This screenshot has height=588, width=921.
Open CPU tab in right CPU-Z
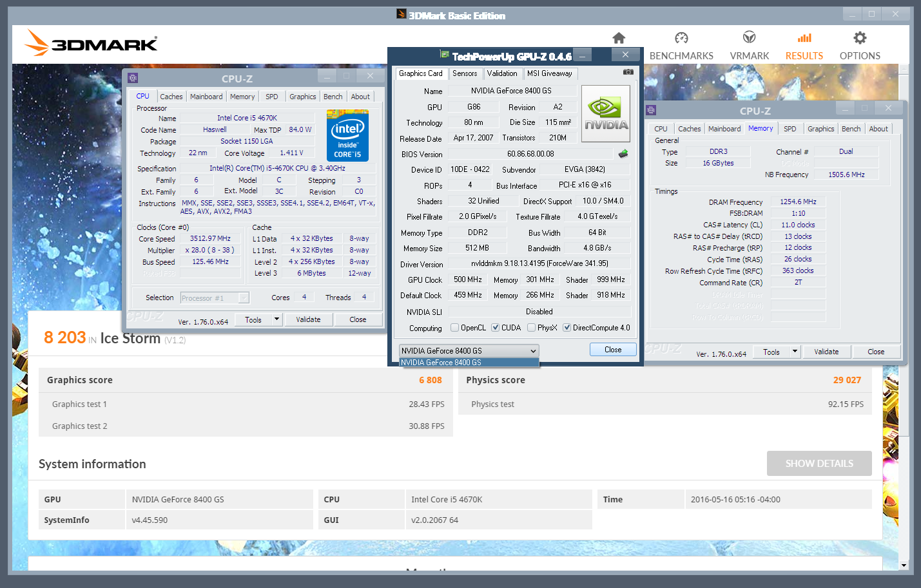coord(661,129)
